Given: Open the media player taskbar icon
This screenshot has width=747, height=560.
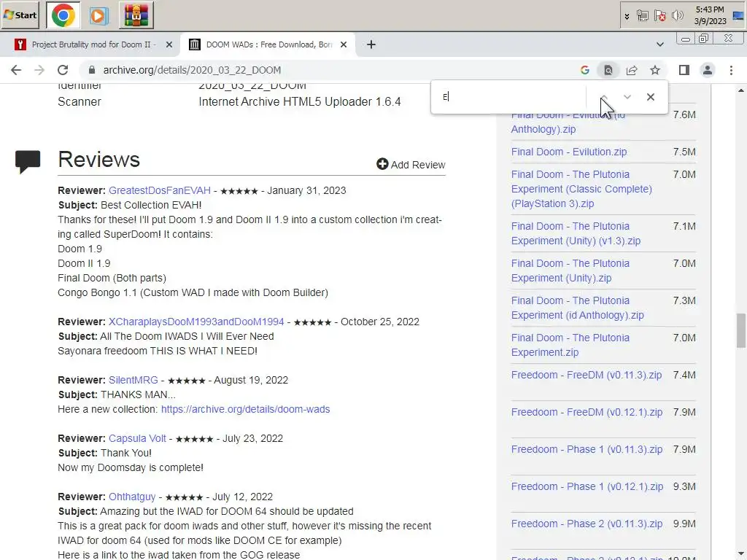Looking at the screenshot, I should pyautogui.click(x=98, y=16).
